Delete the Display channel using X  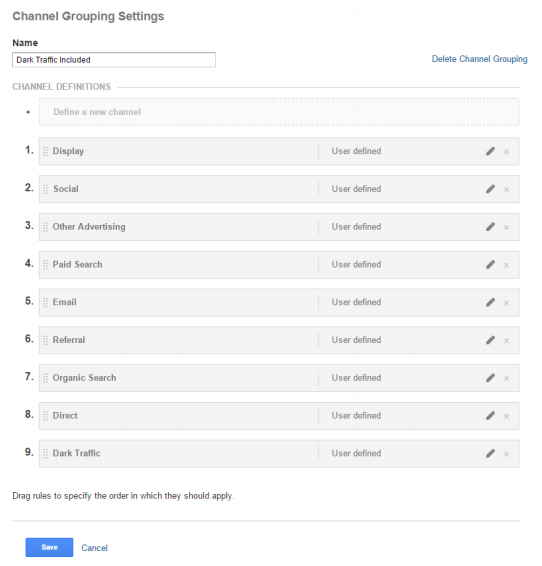coord(506,152)
